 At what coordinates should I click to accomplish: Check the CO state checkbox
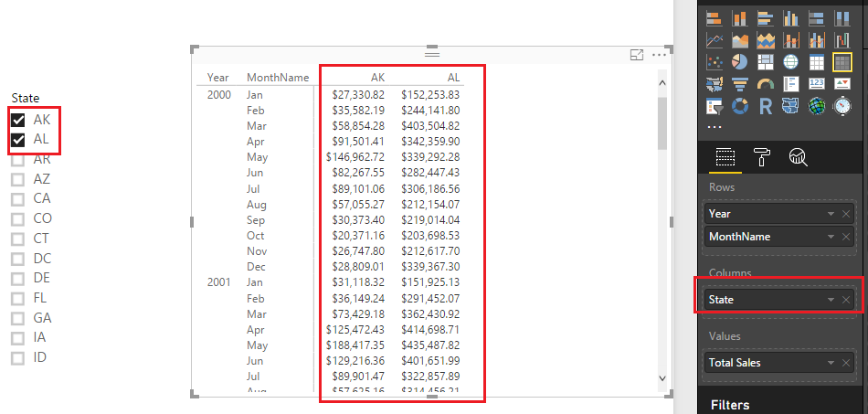18,219
